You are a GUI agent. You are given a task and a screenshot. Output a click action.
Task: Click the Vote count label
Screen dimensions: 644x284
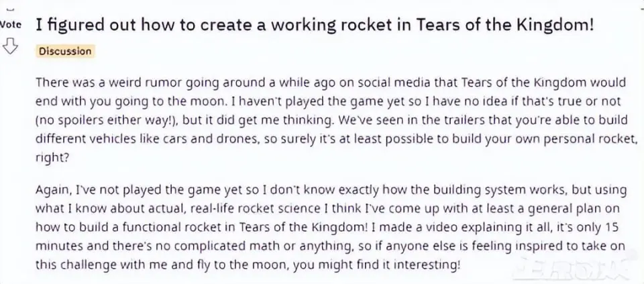coord(10,24)
